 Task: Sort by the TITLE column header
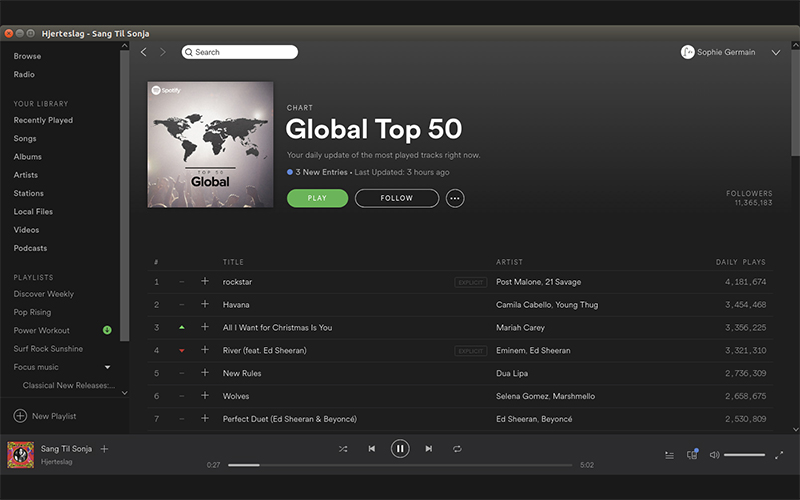233,262
